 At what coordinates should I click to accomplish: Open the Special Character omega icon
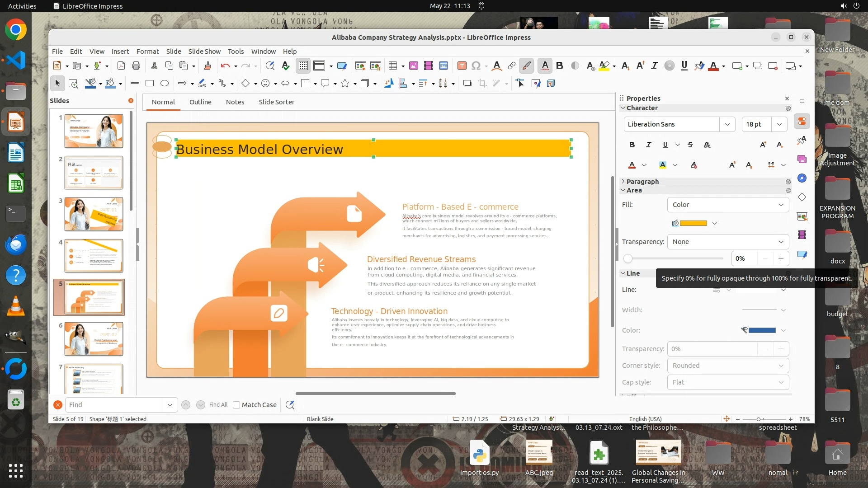476,66
